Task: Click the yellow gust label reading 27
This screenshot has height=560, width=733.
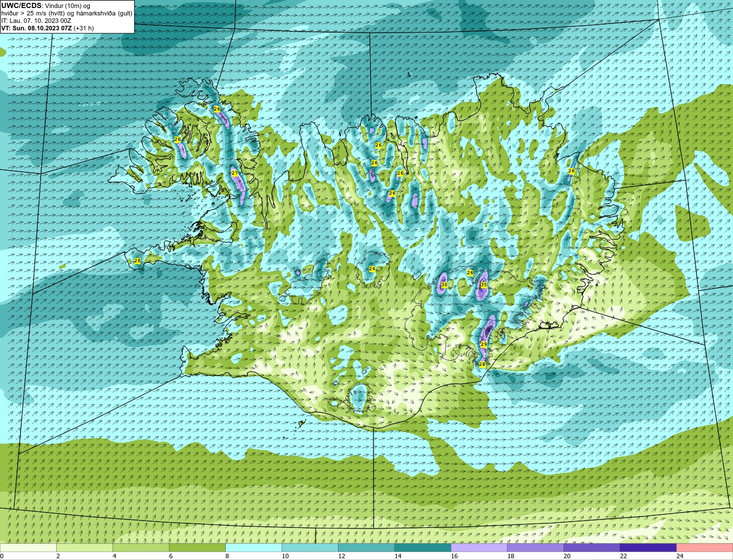Action: click(x=235, y=173)
